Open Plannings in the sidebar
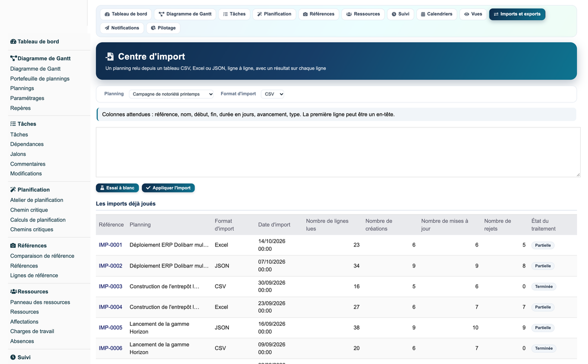 (x=22, y=88)
